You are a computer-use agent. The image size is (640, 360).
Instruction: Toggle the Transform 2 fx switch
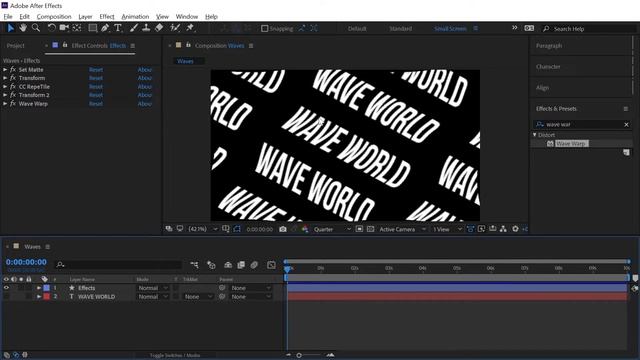pyautogui.click(x=13, y=95)
